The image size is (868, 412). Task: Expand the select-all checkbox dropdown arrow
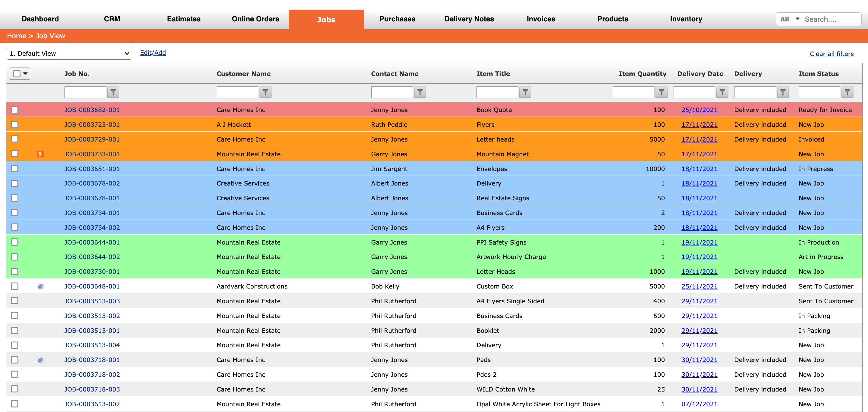pyautogui.click(x=25, y=73)
